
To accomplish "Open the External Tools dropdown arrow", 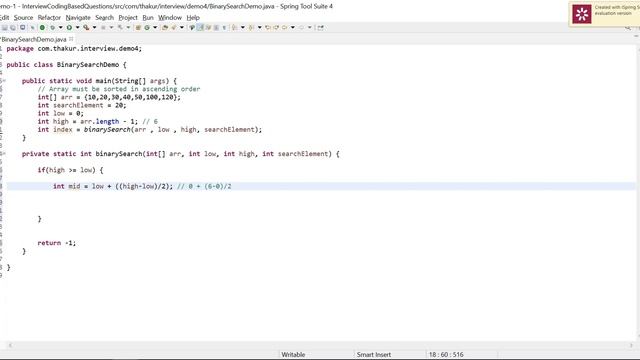I will pos(94,27).
